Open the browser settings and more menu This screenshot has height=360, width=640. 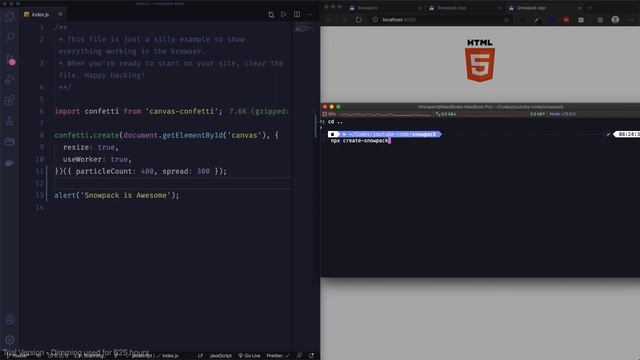click(x=631, y=20)
